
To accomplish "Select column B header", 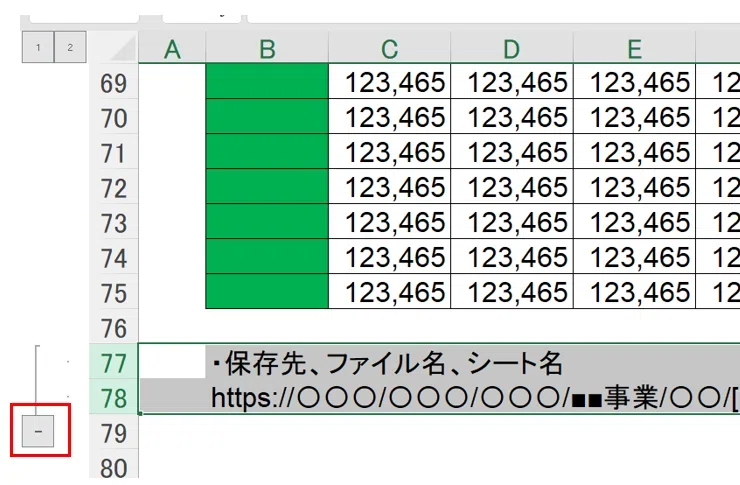I will tap(267, 48).
